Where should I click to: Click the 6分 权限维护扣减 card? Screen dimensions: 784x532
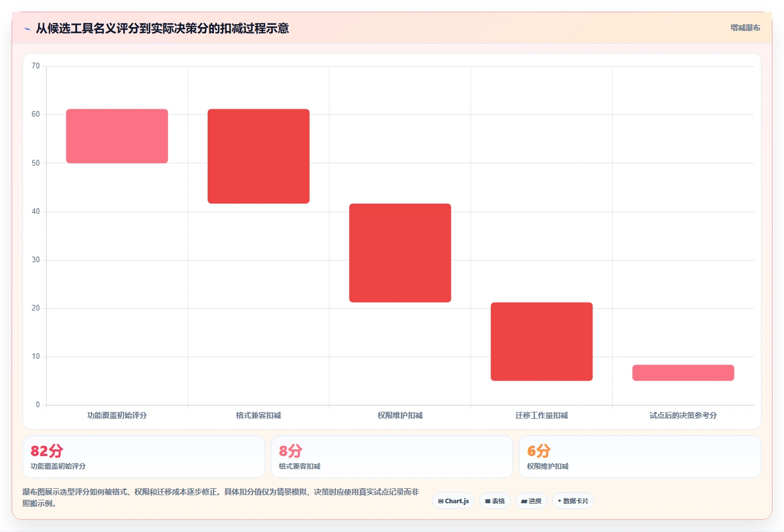640,457
